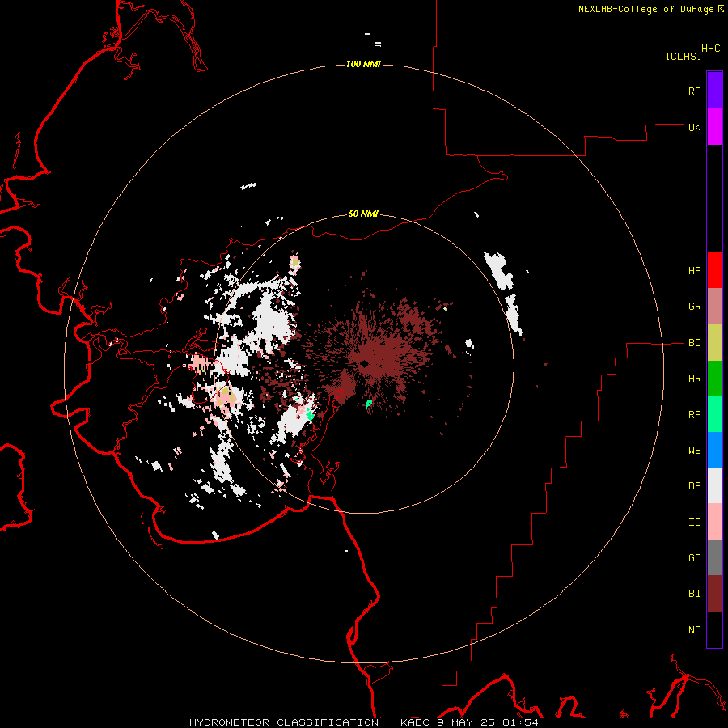
Task: Click the BI brown legend swatch
Action: point(714,594)
